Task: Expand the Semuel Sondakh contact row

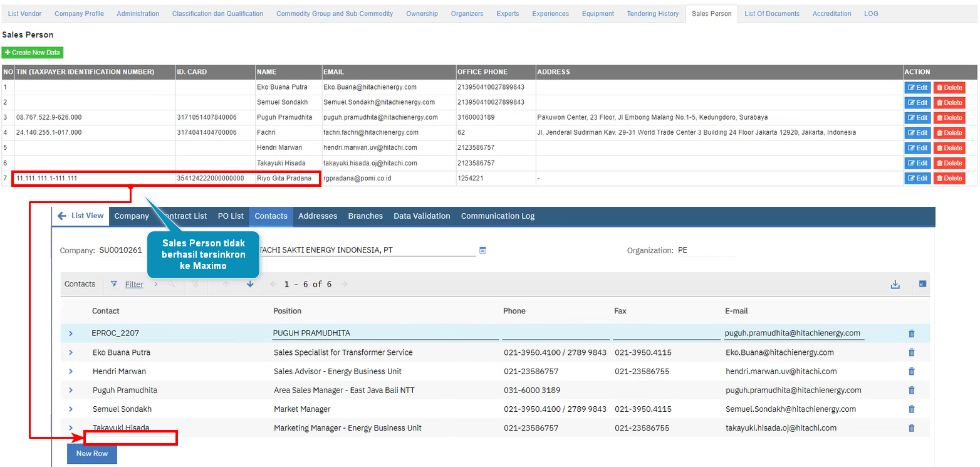Action: coord(71,409)
